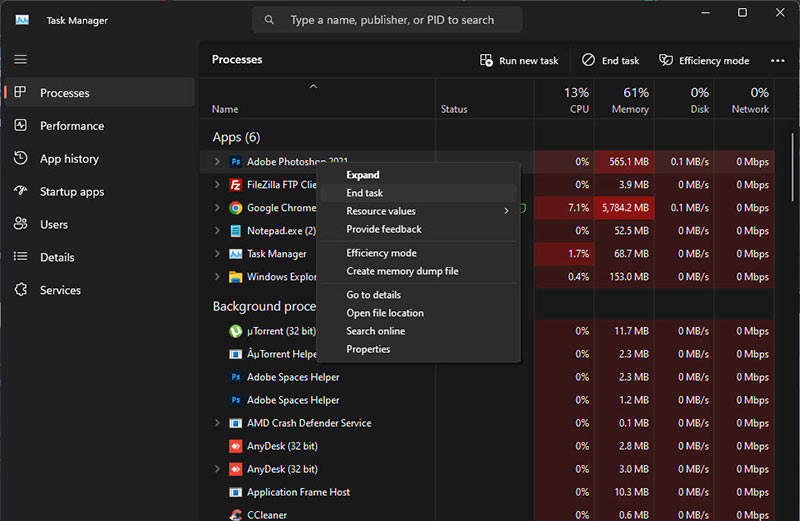The width and height of the screenshot is (800, 521).
Task: Choose End task in the context menu
Action: [x=418, y=193]
